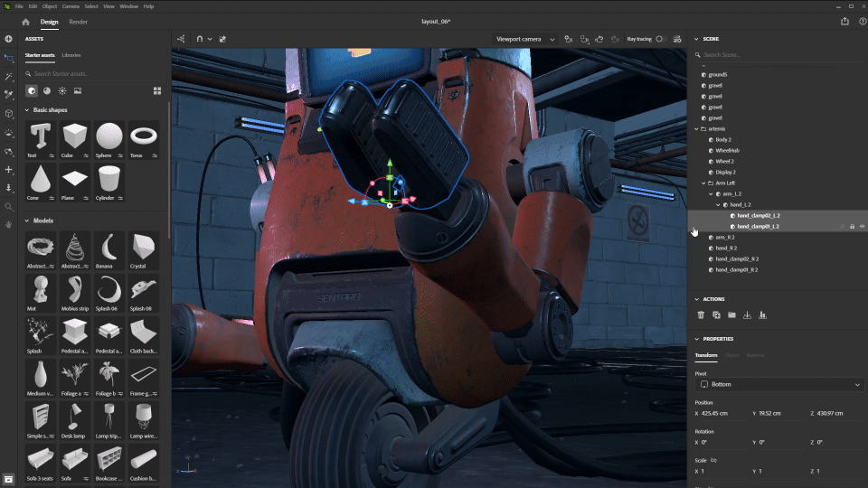Screen dimensions: 868x488
Task: Switch assets to grid view icon
Action: (157, 90)
